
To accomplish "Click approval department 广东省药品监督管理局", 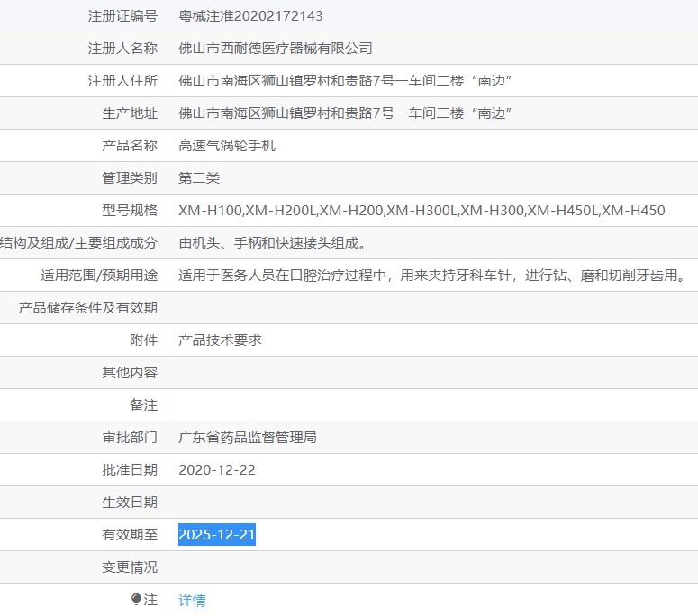I will [x=248, y=437].
